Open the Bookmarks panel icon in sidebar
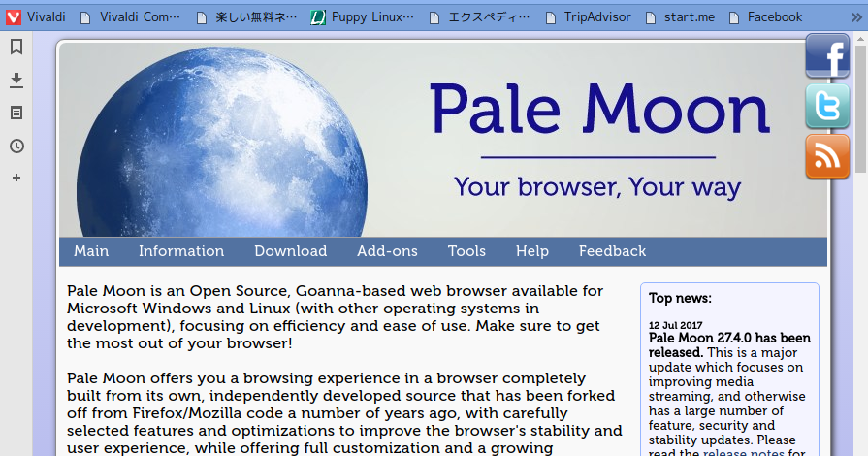This screenshot has height=456, width=868. pyautogui.click(x=16, y=47)
